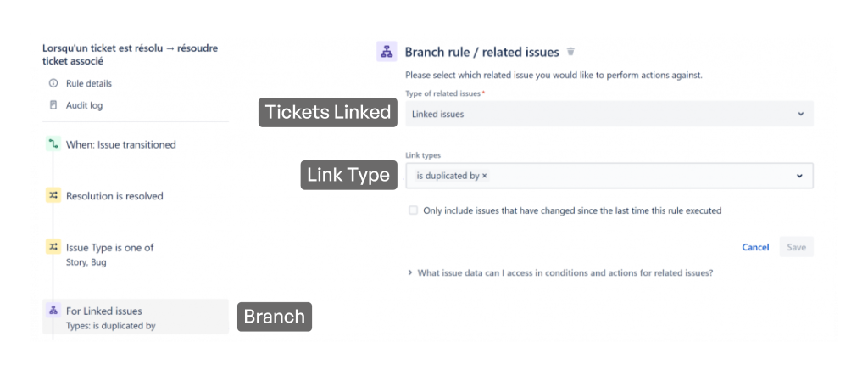Open Audit log in the sidebar
The image size is (868, 376).
[x=84, y=105]
